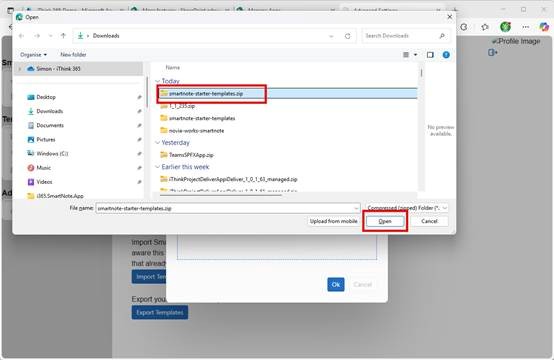
Task: Expand the address bar history dropdown
Action: (x=331, y=36)
